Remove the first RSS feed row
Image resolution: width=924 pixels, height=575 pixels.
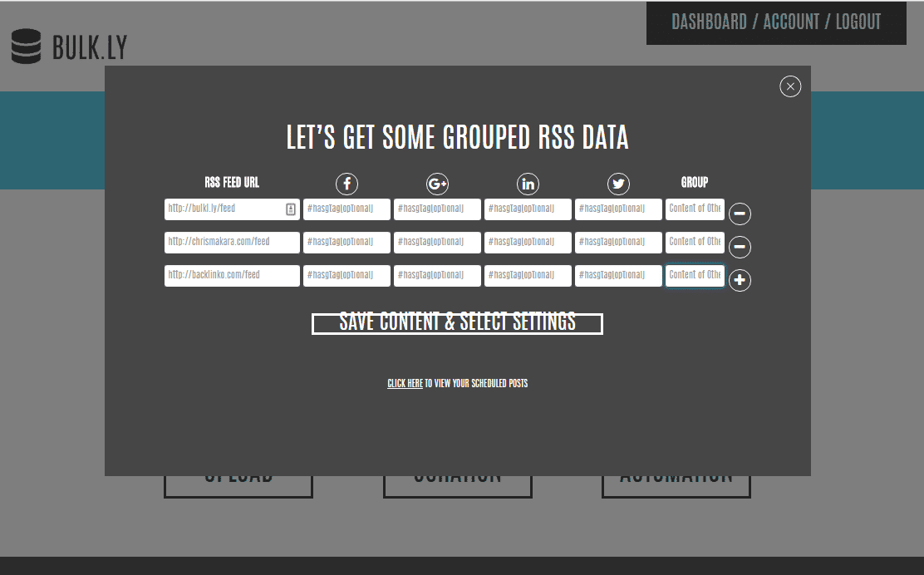740,214
